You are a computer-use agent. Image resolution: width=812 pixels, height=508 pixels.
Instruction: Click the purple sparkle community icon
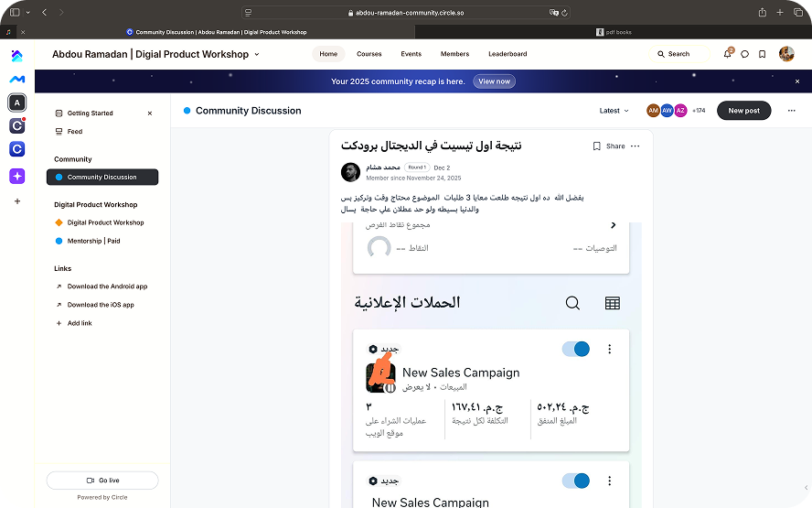click(17, 176)
